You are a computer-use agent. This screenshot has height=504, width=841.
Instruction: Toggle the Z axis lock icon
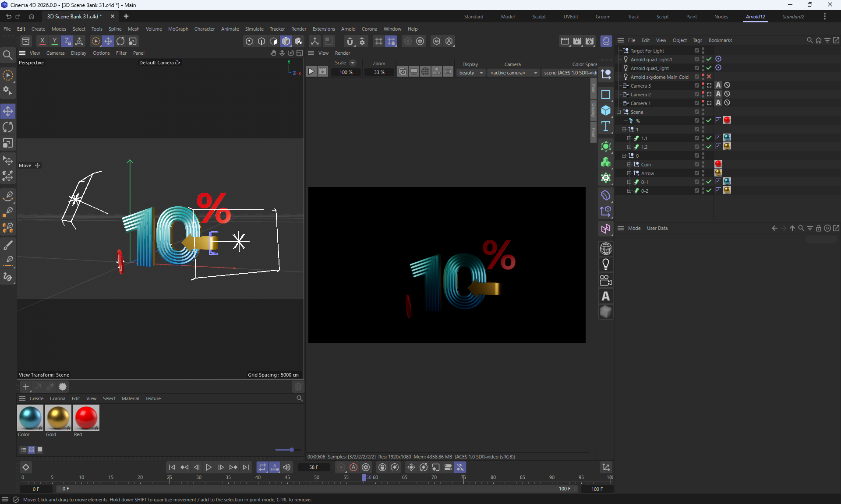67,41
